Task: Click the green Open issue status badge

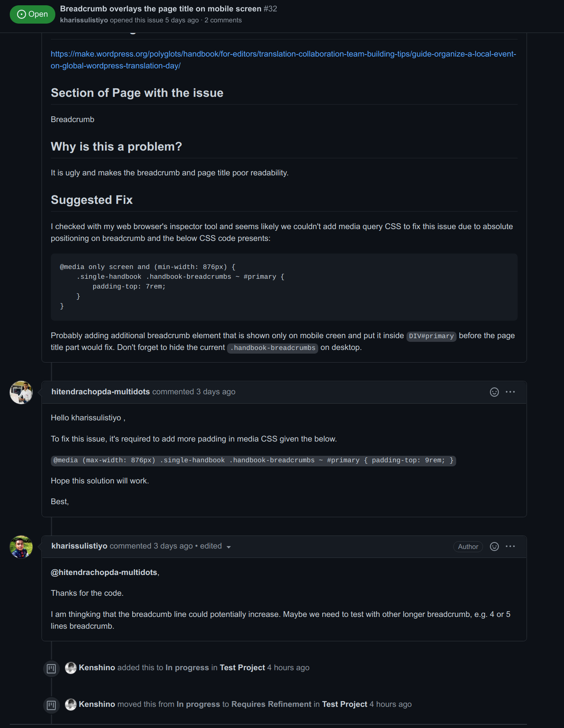Action: click(33, 14)
